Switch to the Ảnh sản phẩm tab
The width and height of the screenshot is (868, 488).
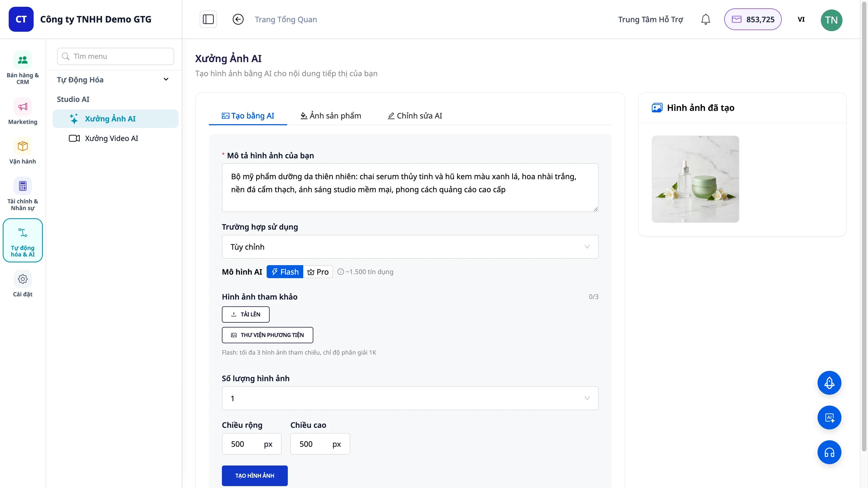(x=331, y=116)
